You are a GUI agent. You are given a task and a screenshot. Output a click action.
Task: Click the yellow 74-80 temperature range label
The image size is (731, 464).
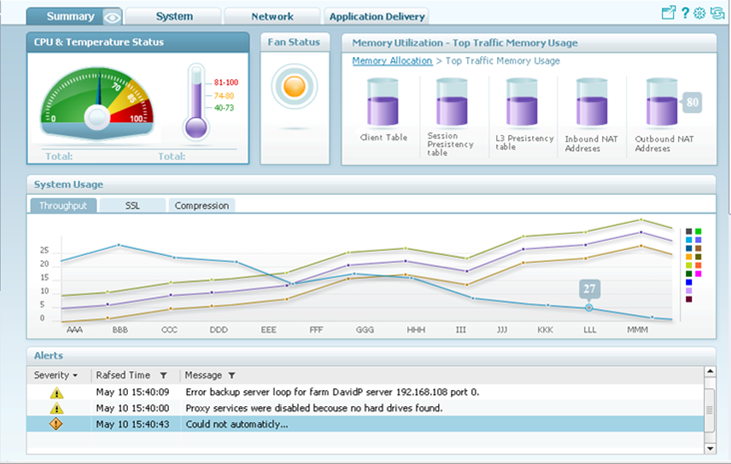point(224,96)
